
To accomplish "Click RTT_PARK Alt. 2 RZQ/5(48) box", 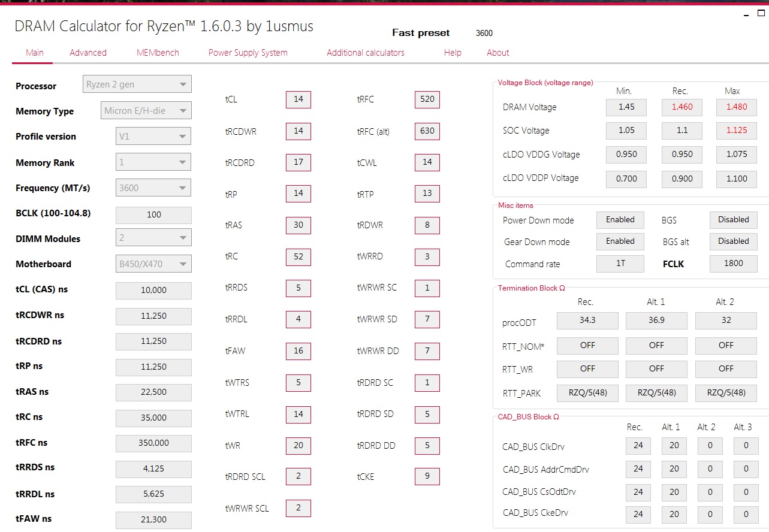I will [x=726, y=393].
